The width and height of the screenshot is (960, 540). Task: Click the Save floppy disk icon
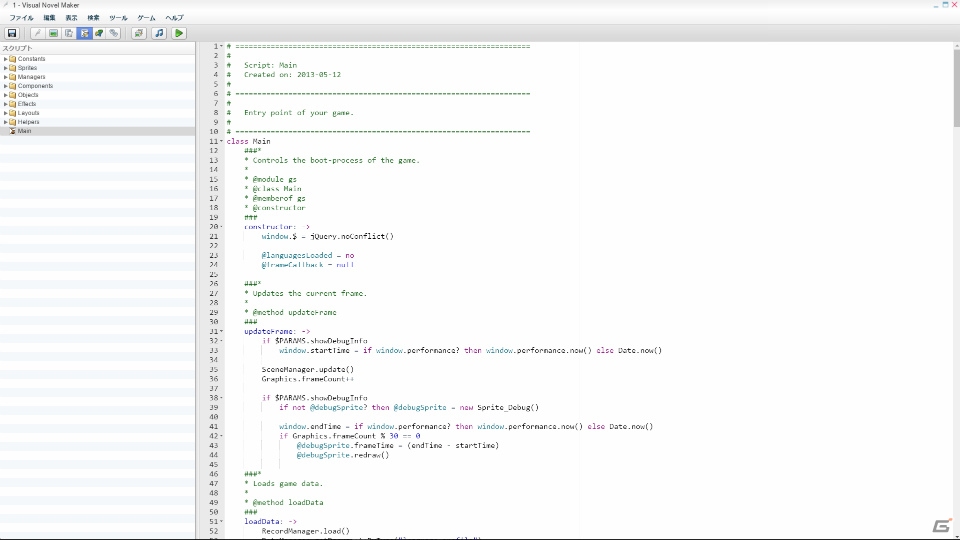pos(12,33)
